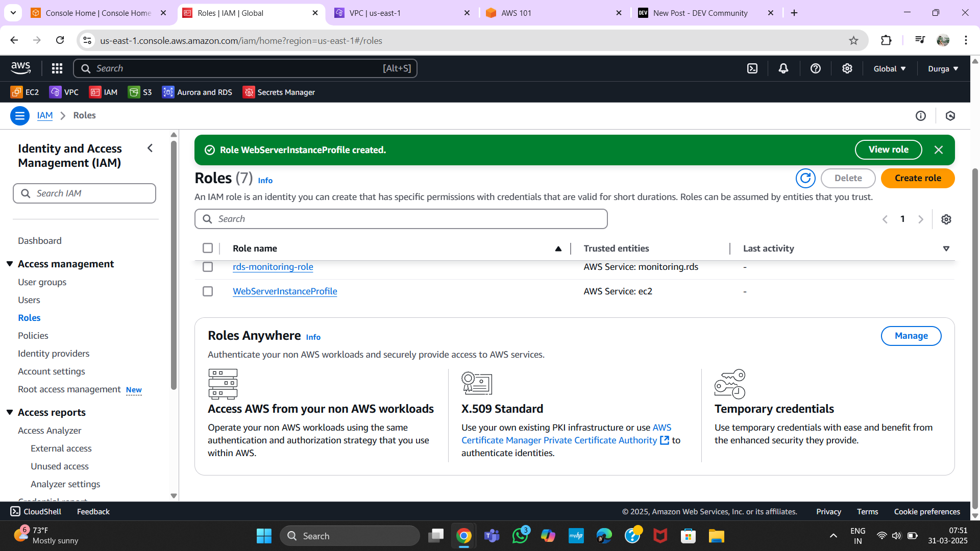Image resolution: width=980 pixels, height=551 pixels.
Task: Click the AWS console top search box
Action: coord(246,68)
